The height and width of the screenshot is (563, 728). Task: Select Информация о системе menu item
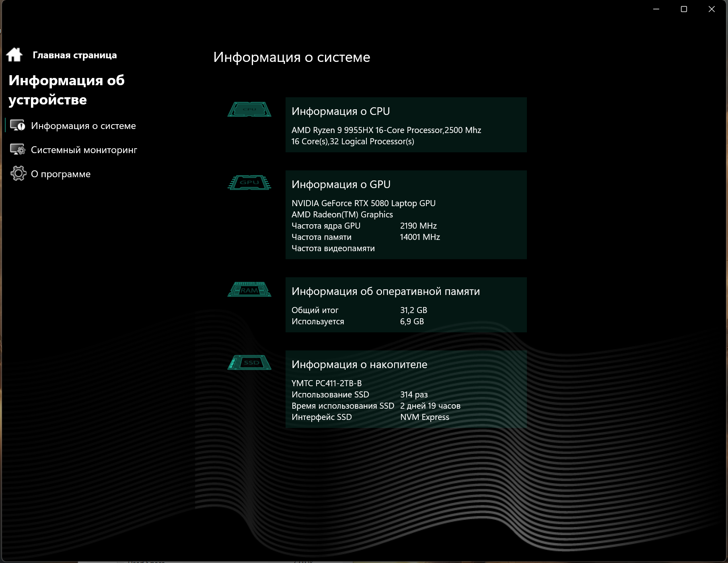tap(83, 126)
